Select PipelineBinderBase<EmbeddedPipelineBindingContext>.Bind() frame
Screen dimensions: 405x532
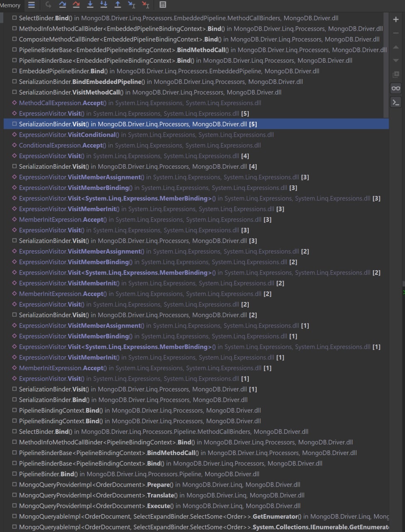196,61
